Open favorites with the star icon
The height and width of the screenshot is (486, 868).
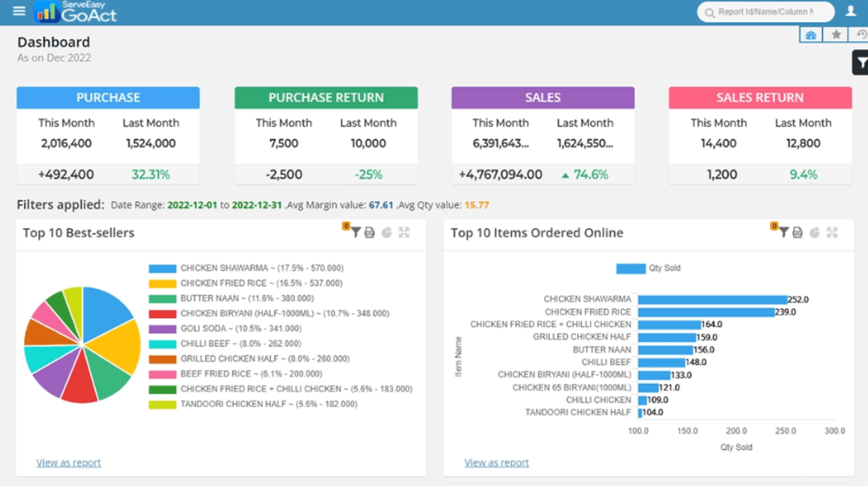point(836,35)
